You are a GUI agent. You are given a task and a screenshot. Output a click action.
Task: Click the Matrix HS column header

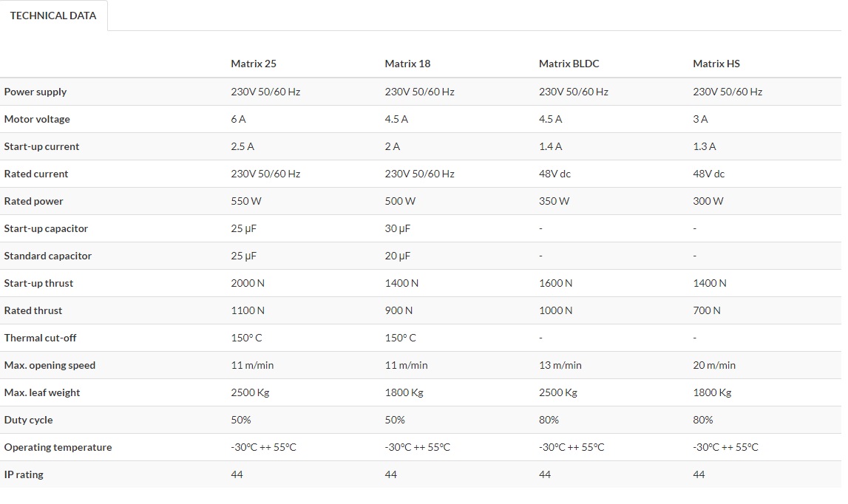coord(716,64)
